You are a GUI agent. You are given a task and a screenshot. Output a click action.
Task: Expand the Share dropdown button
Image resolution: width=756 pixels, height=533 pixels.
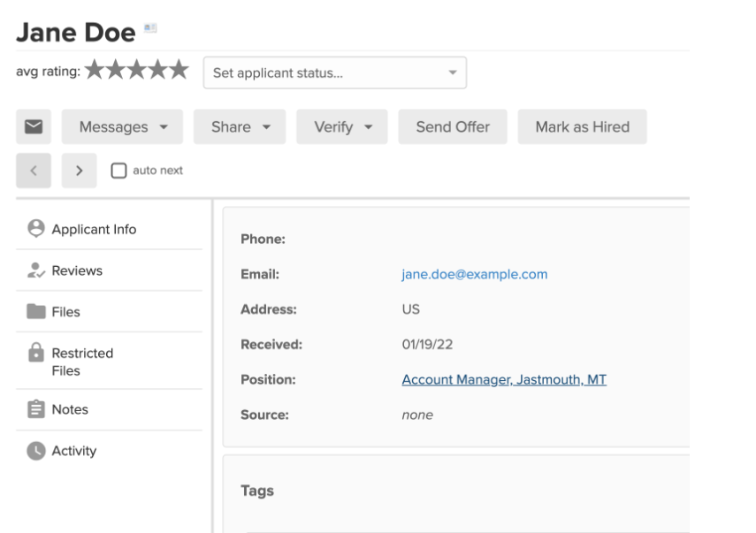point(240,126)
